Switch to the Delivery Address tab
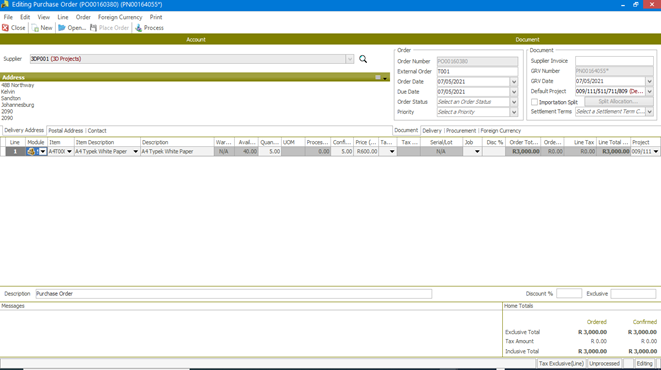661x370 pixels. 24,130
